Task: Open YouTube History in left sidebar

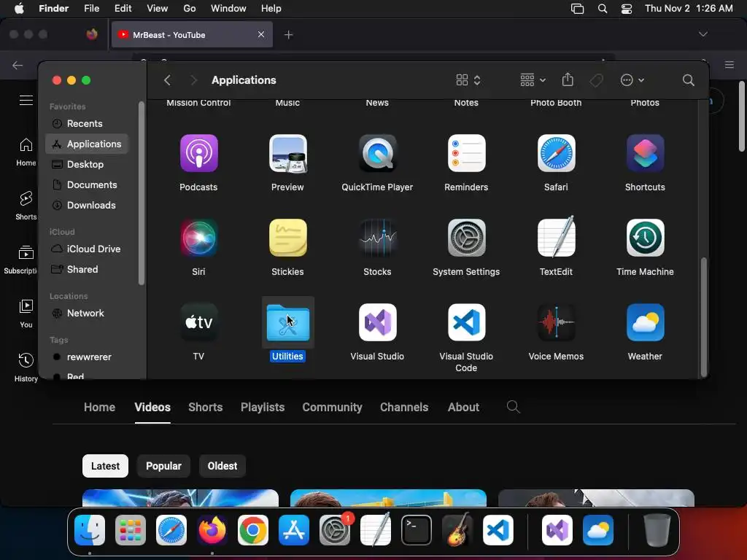Action: (x=26, y=367)
